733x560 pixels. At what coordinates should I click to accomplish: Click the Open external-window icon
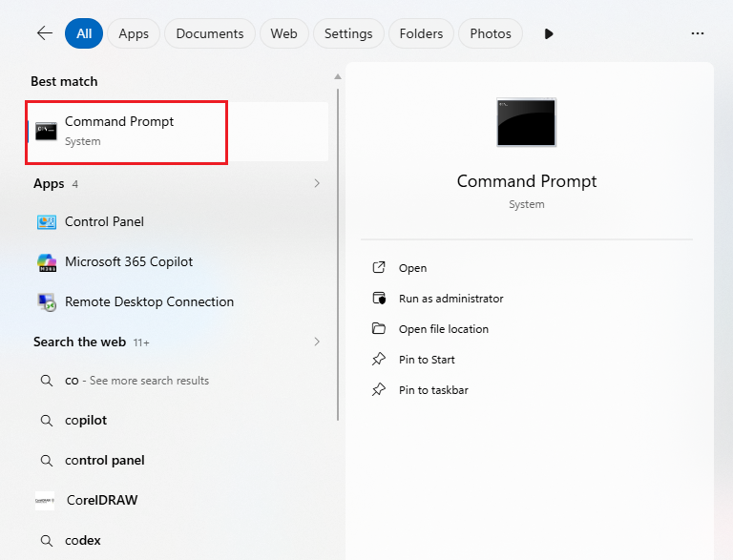pos(379,267)
